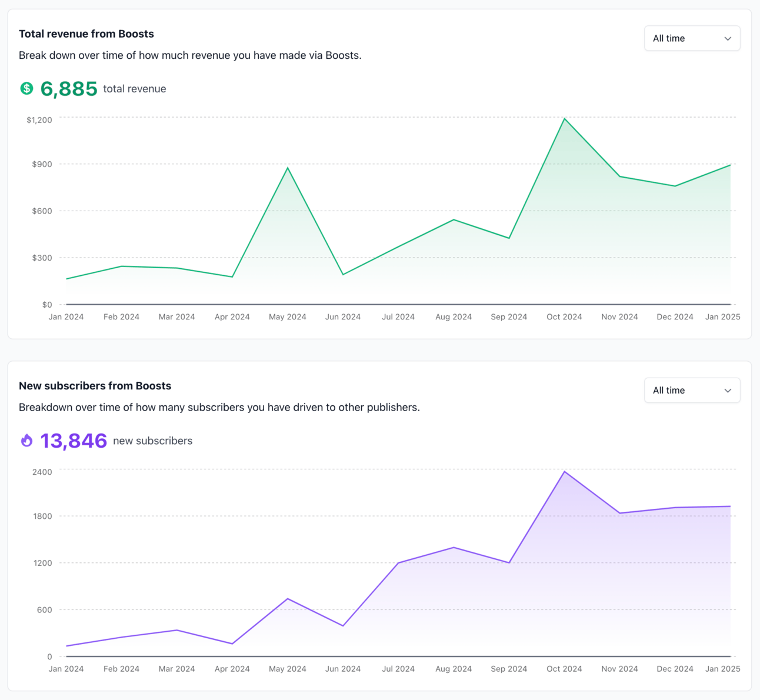Click Oct 2024 label on the revenue chart
Image resolution: width=760 pixels, height=700 pixels.
(564, 316)
